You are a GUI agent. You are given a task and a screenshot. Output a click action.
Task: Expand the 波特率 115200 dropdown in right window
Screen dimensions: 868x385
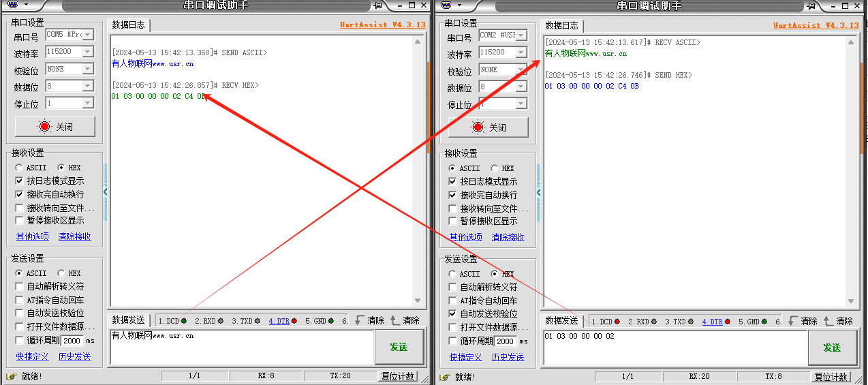coord(521,52)
